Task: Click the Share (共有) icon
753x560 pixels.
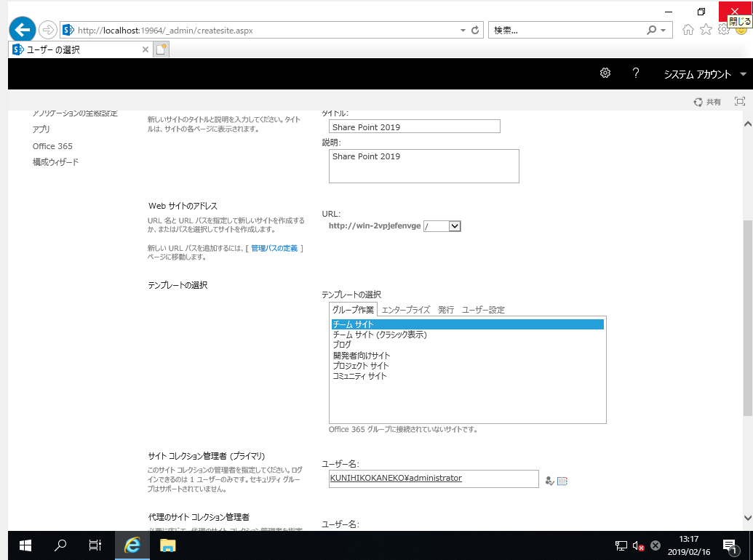Action: [x=707, y=102]
